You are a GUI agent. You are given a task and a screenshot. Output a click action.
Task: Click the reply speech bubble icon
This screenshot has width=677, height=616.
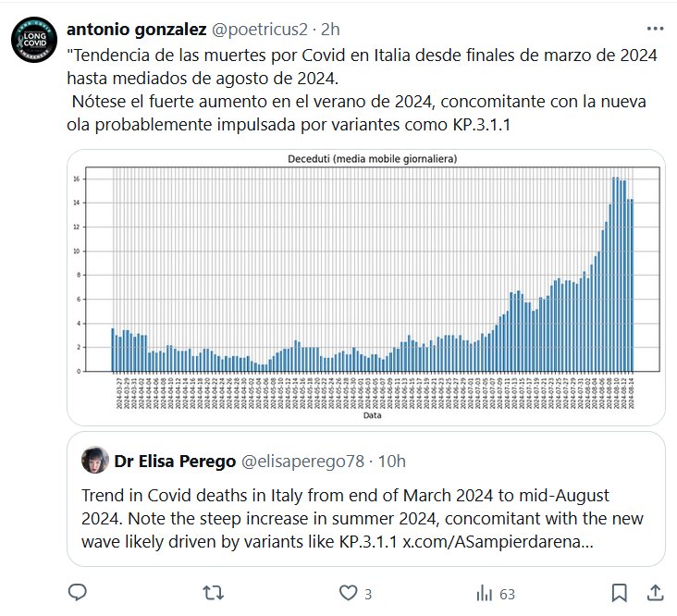[x=79, y=592]
